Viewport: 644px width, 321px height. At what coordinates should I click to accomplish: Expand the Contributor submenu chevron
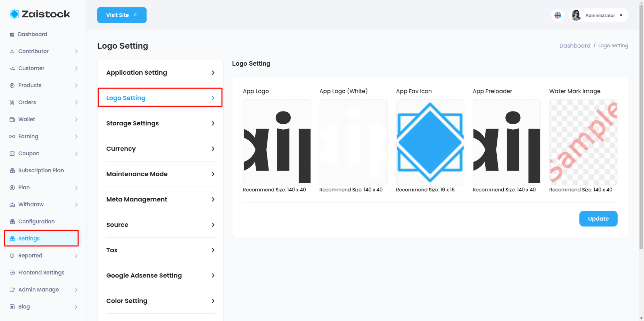pos(76,51)
